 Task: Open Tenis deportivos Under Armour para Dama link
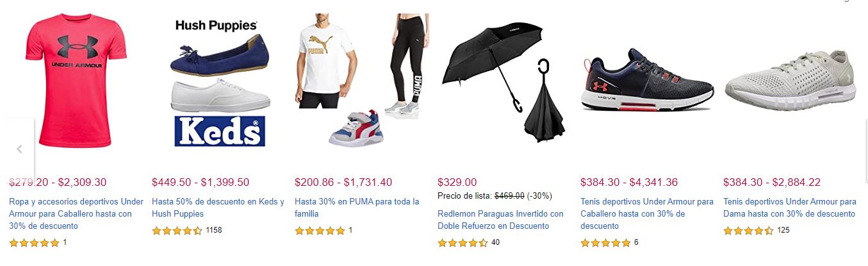pos(790,208)
